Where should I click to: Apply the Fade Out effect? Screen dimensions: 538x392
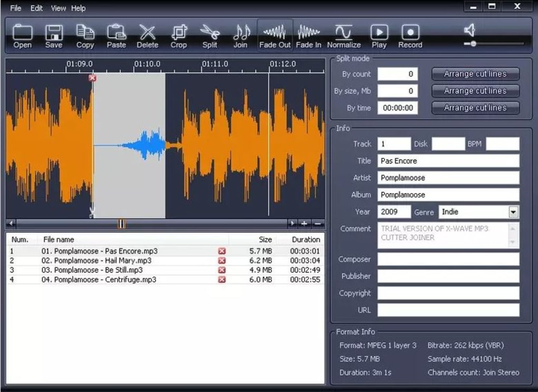(x=275, y=36)
